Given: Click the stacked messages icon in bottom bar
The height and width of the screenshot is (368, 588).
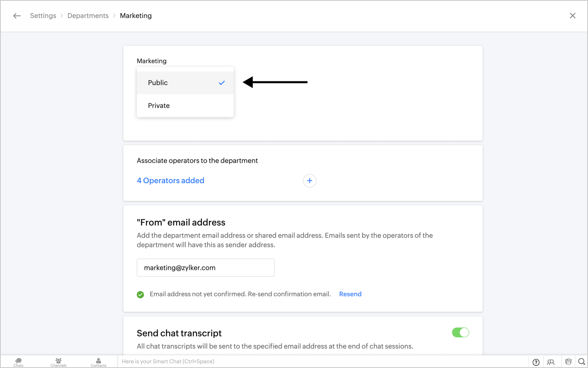Looking at the screenshot, I should tap(568, 361).
